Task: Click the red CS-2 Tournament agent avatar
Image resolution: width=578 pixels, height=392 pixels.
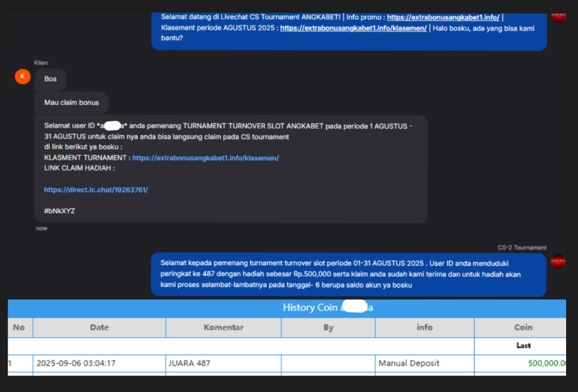Action: point(558,261)
